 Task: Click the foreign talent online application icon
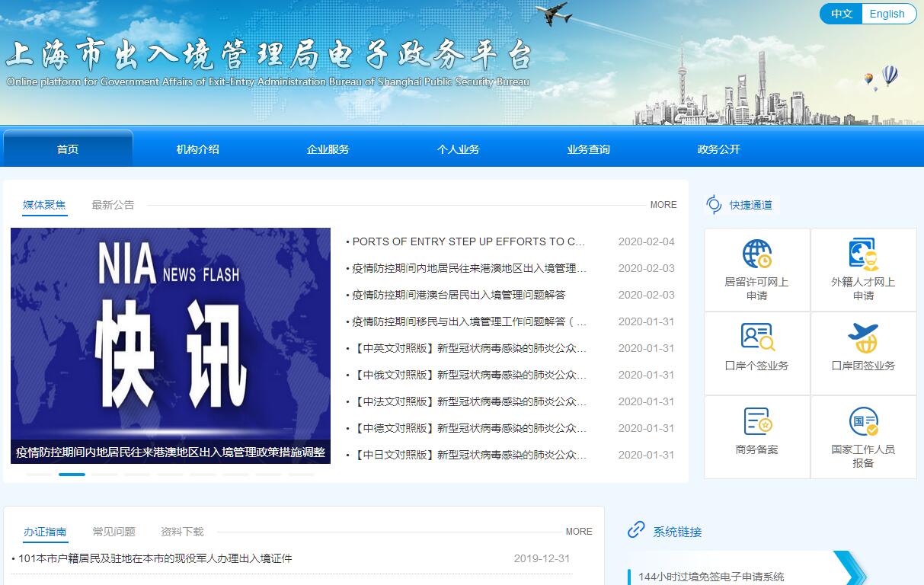click(863, 254)
